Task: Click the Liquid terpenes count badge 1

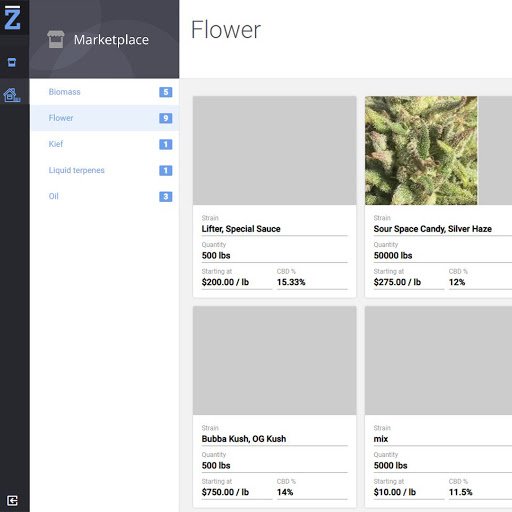Action: (166, 171)
